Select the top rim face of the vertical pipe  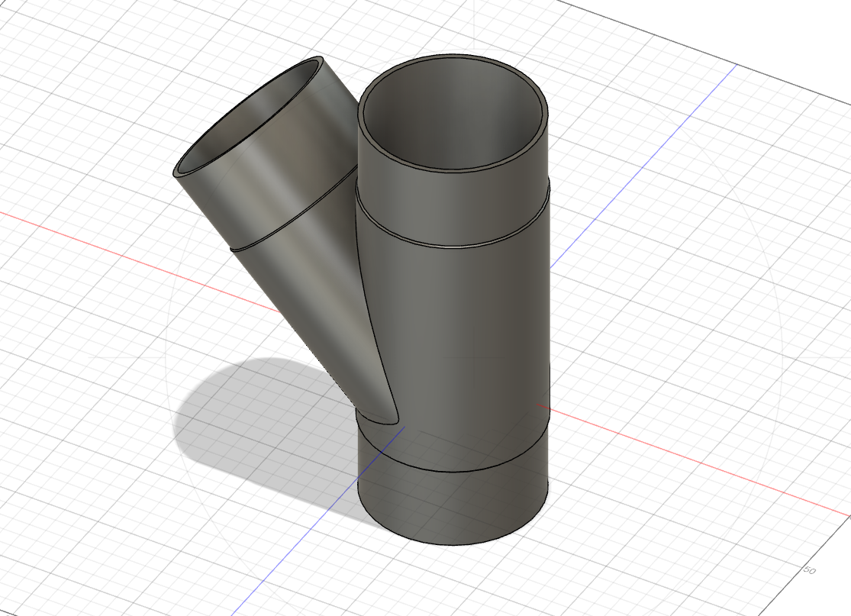[x=453, y=59]
